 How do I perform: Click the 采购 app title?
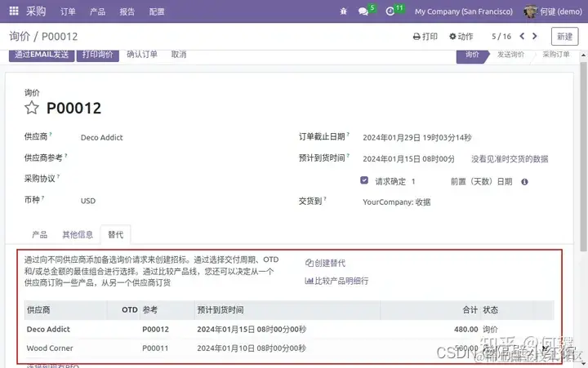coord(36,11)
